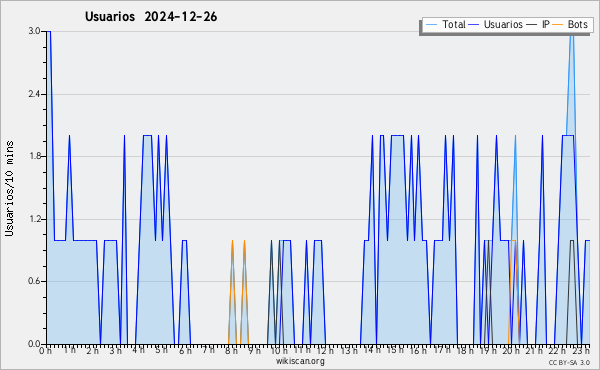Screen dimensions: 600x370
Task: Click the '0 h' x-axis label
Action: point(46,350)
